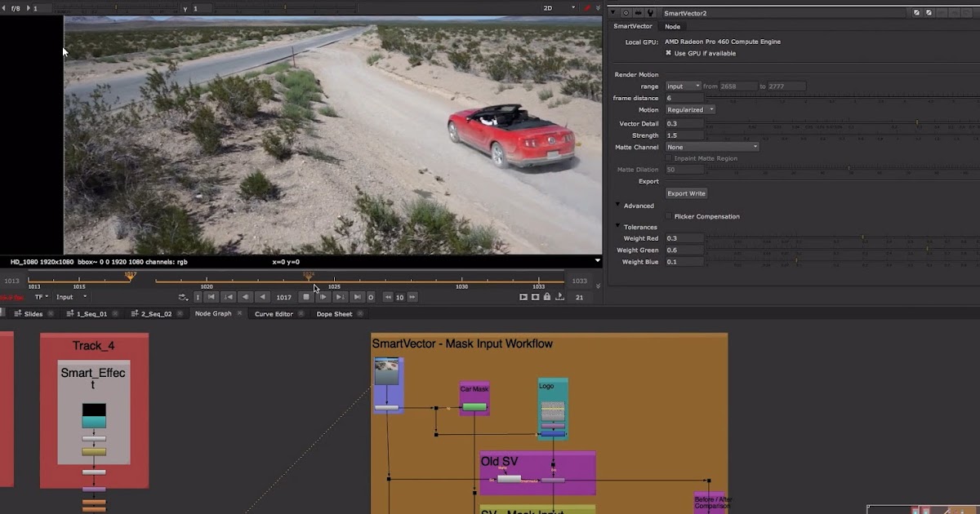Collapse the Advanced section disclosure triangle
This screenshot has height=514, width=980.
[x=618, y=206]
